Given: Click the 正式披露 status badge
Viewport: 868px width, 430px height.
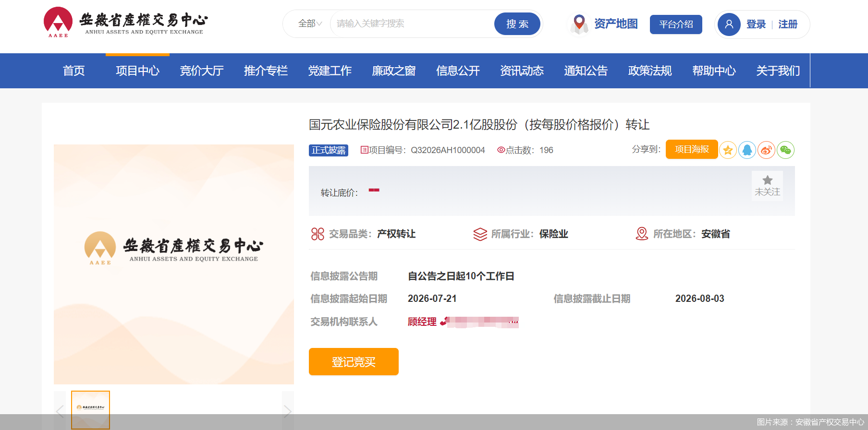Looking at the screenshot, I should 329,150.
